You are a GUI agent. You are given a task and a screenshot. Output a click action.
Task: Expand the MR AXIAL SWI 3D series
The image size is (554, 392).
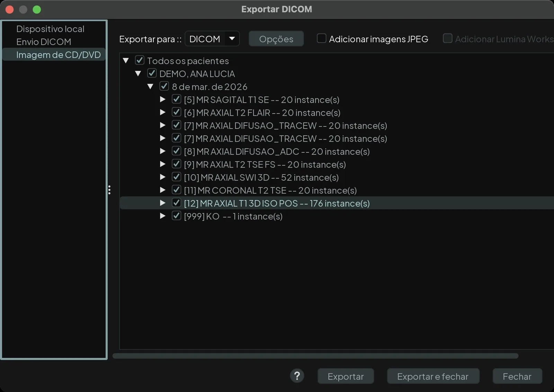point(162,177)
